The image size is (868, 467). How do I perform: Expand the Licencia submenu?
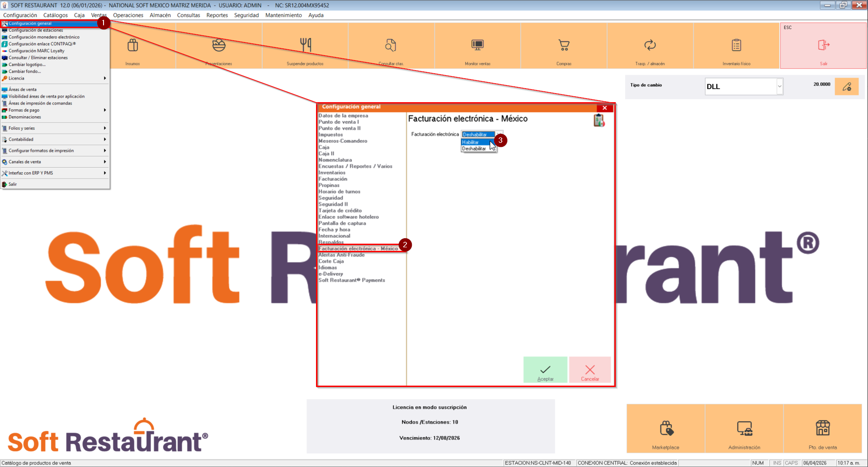(x=55, y=78)
